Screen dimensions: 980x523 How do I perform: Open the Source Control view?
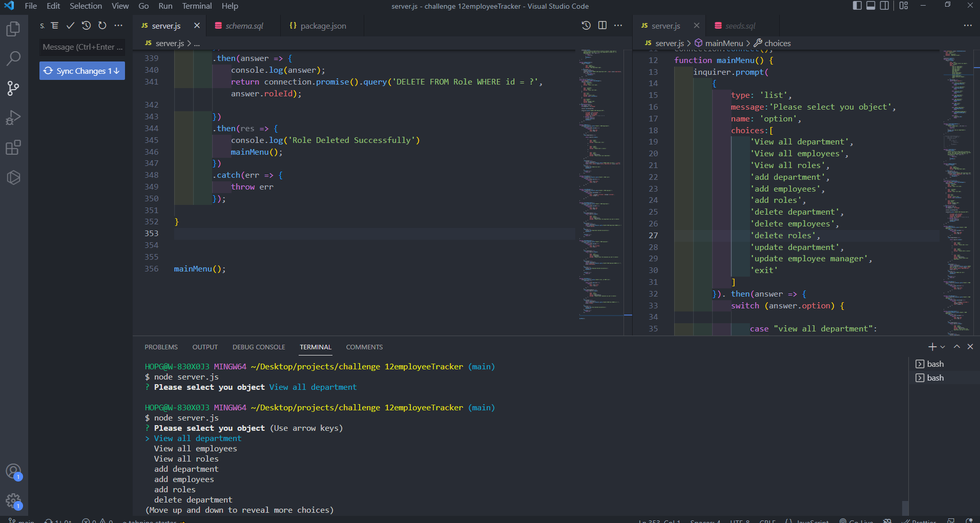pos(13,88)
